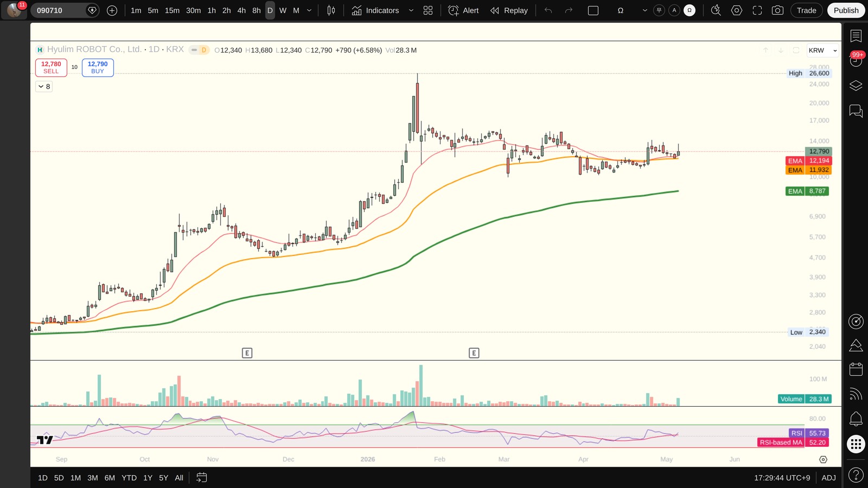Click the Publish button

pyautogui.click(x=846, y=10)
